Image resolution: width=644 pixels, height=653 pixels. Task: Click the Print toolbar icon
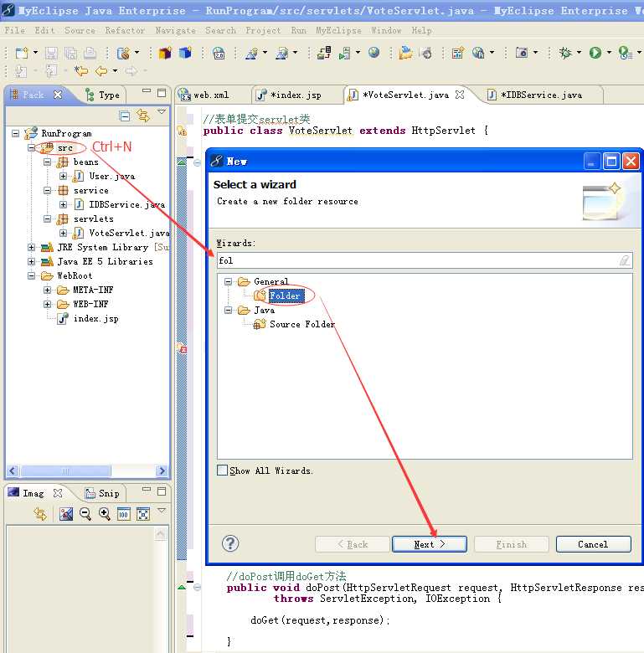coord(90,53)
